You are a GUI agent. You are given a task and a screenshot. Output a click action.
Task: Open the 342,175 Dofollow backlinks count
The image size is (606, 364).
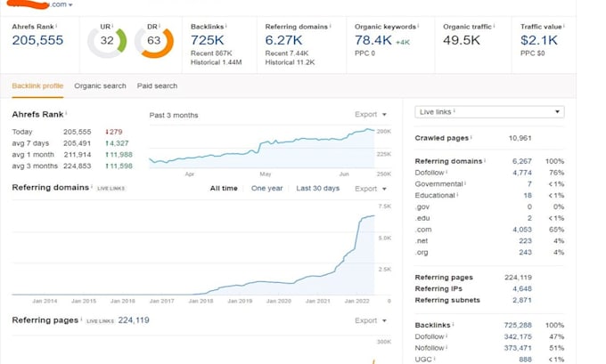pyautogui.click(x=518, y=336)
